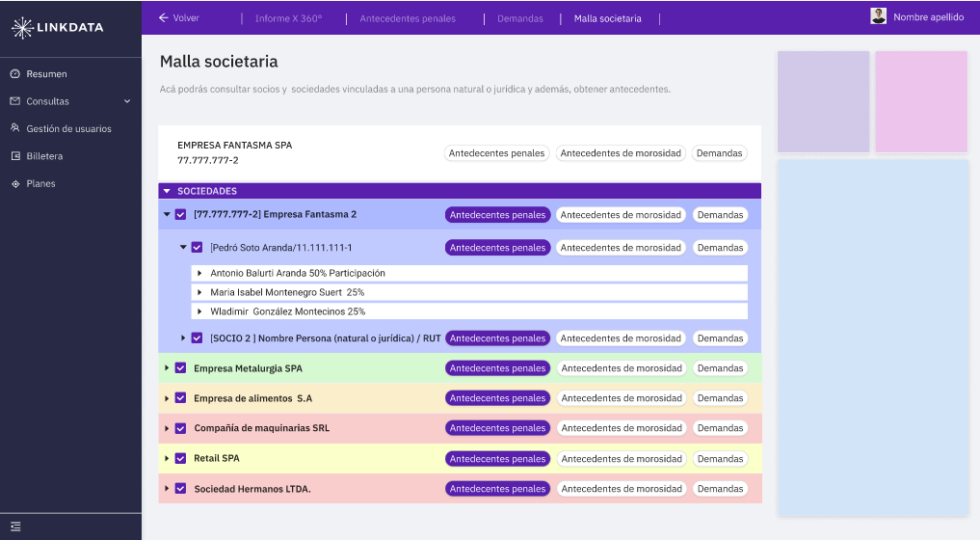Screen dimensions: 980x540
Task: Click the lavender placeholder card
Action: (823, 101)
